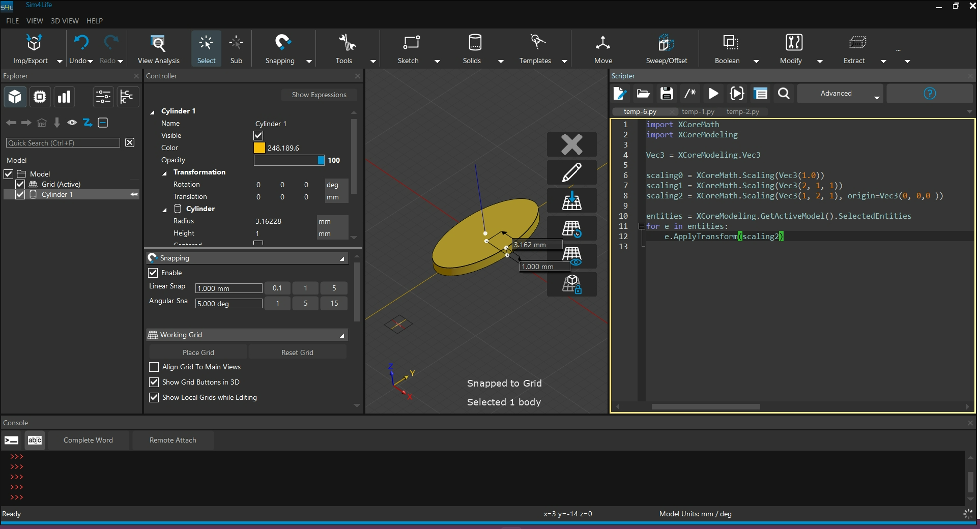Collapse the Transformation section
Screen dimensions: 980x529
(x=165, y=173)
